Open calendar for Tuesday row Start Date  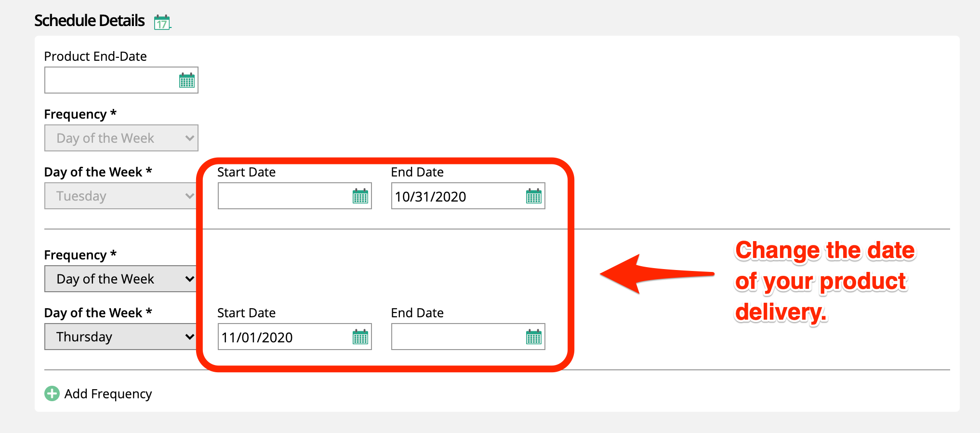point(360,196)
